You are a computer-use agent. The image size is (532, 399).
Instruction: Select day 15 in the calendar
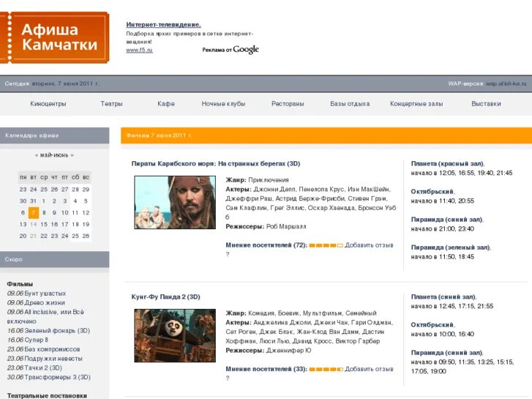pos(44,224)
